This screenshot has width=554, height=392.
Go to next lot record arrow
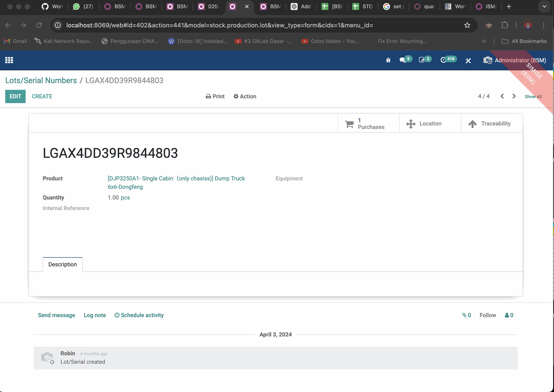(514, 96)
